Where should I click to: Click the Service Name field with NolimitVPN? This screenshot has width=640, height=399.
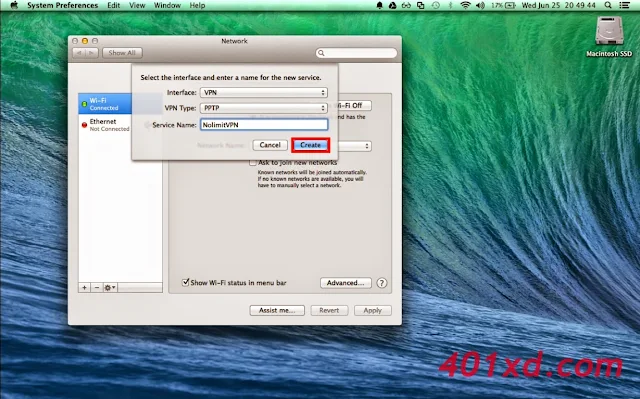coord(264,125)
